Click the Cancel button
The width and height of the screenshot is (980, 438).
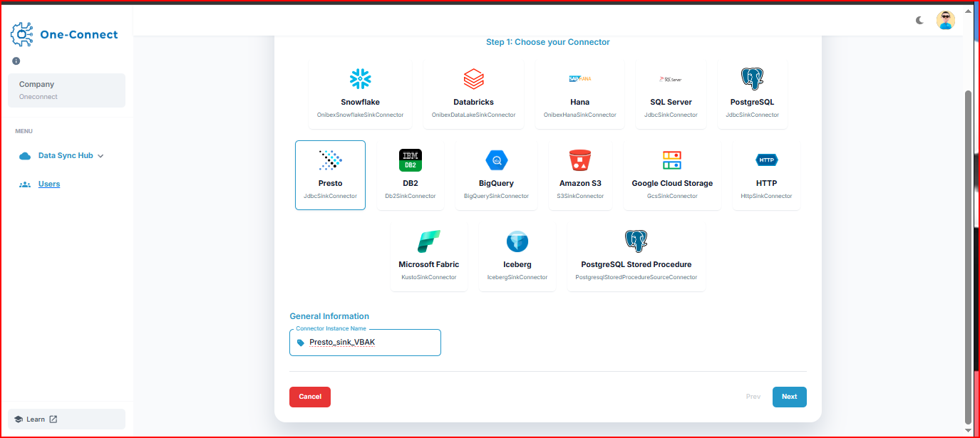310,397
